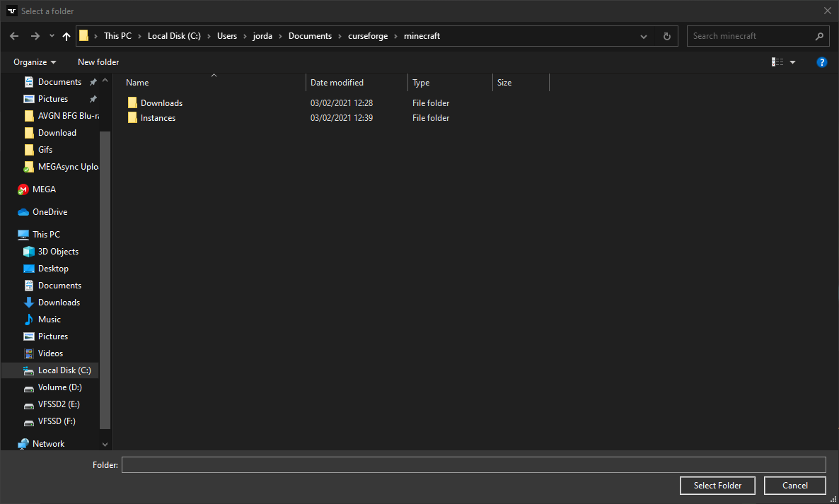
Task: Click the Folder name input field
Action: (x=473, y=465)
